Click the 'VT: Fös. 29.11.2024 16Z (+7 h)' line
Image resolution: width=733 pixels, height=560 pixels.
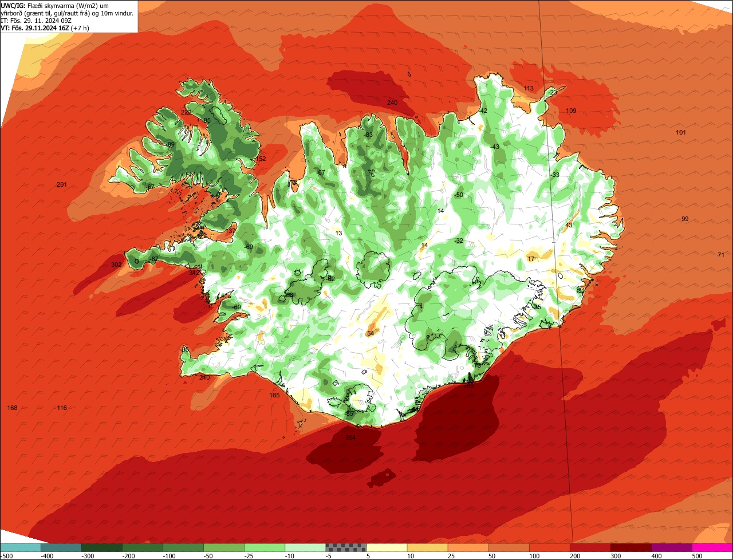click(45, 27)
